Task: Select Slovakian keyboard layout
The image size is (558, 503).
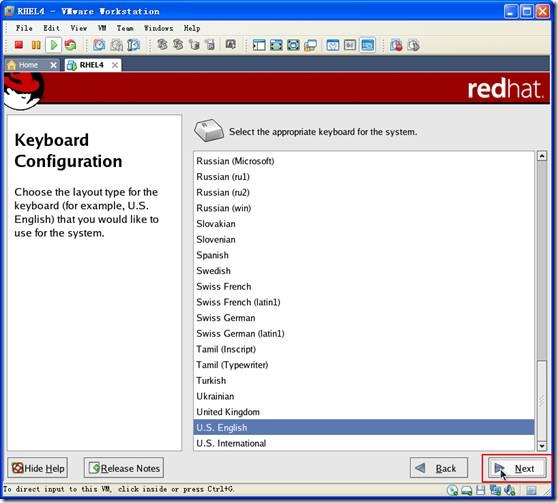Action: 364,224
